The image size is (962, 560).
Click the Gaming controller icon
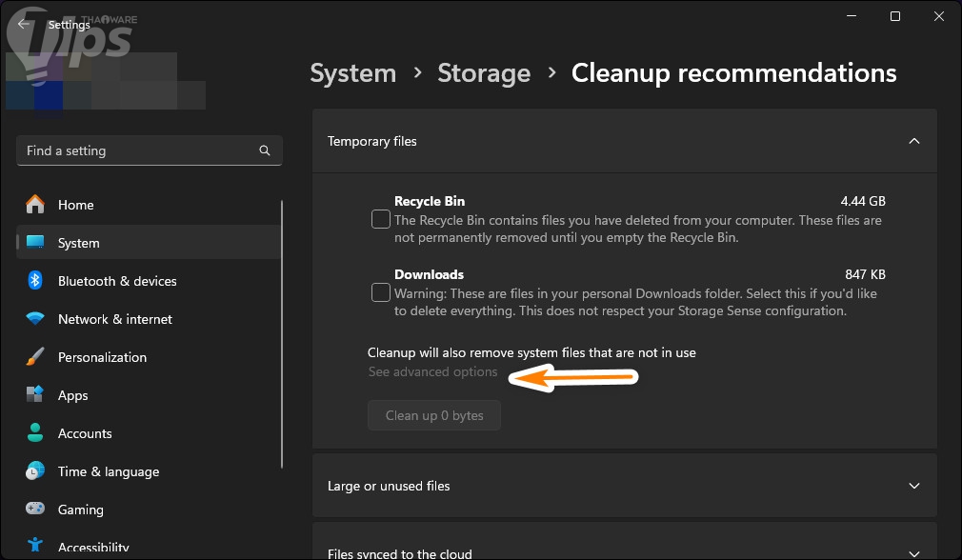(x=35, y=510)
